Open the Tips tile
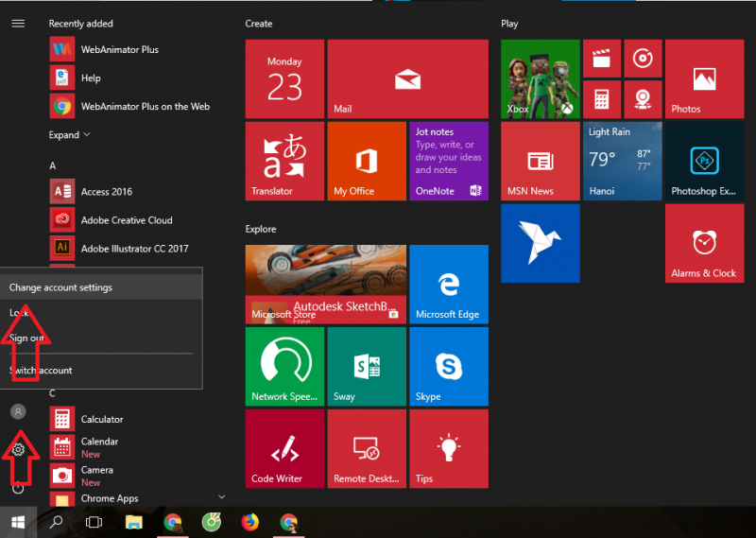The height and width of the screenshot is (538, 756). pyautogui.click(x=448, y=448)
